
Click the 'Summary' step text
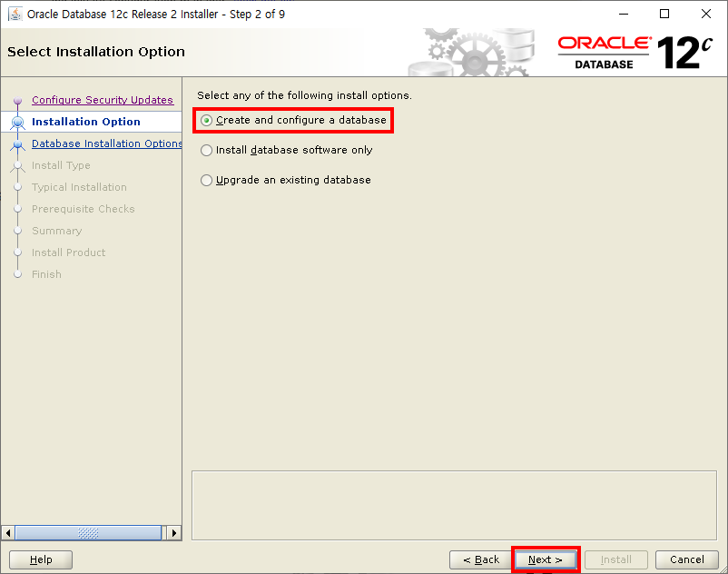tap(56, 231)
